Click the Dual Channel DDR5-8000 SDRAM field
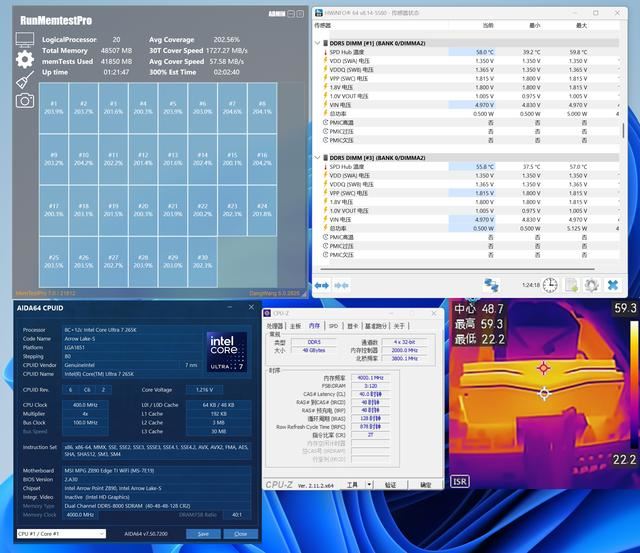Viewport: 640px width, 553px height. tap(156, 506)
